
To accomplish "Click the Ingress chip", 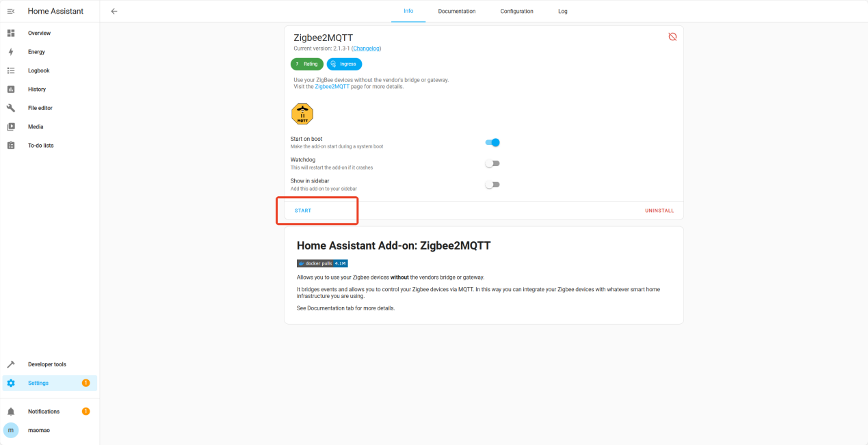I will point(344,64).
